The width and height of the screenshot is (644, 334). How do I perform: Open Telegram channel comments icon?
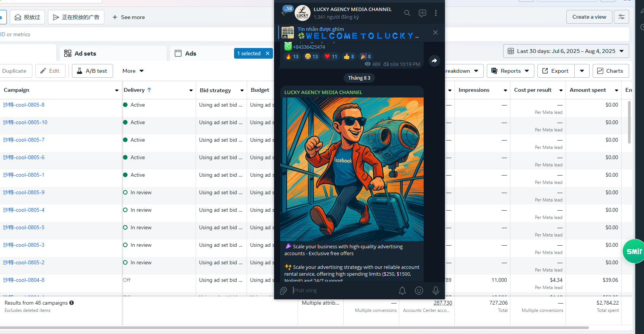422,13
